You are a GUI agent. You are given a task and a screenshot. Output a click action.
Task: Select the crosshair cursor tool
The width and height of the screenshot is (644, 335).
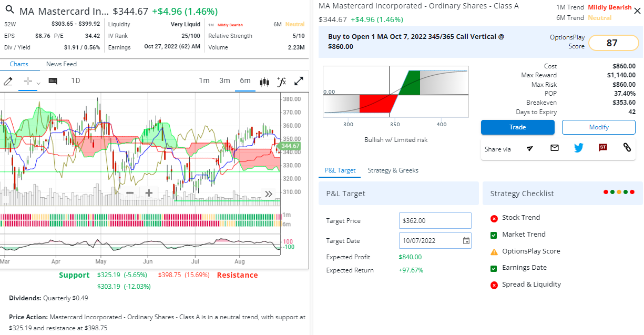[28, 81]
